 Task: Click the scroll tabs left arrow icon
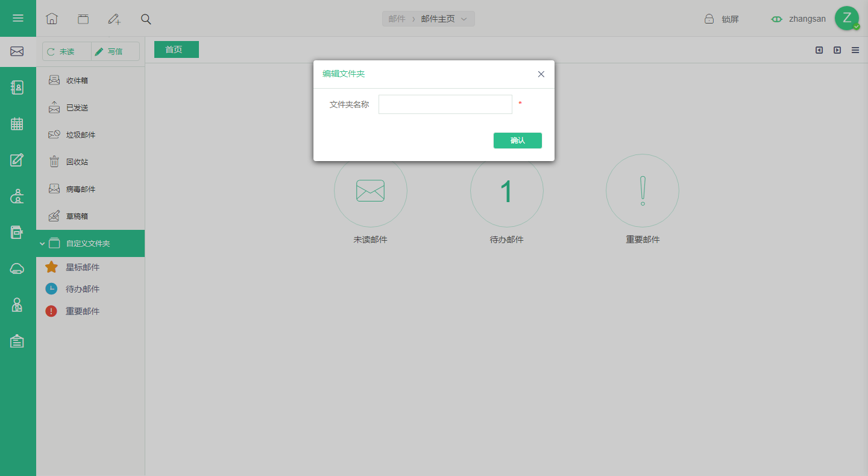click(819, 50)
